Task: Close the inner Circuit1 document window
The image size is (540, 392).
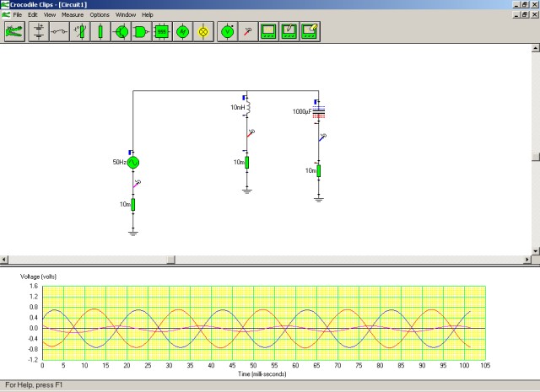Action: (535, 15)
